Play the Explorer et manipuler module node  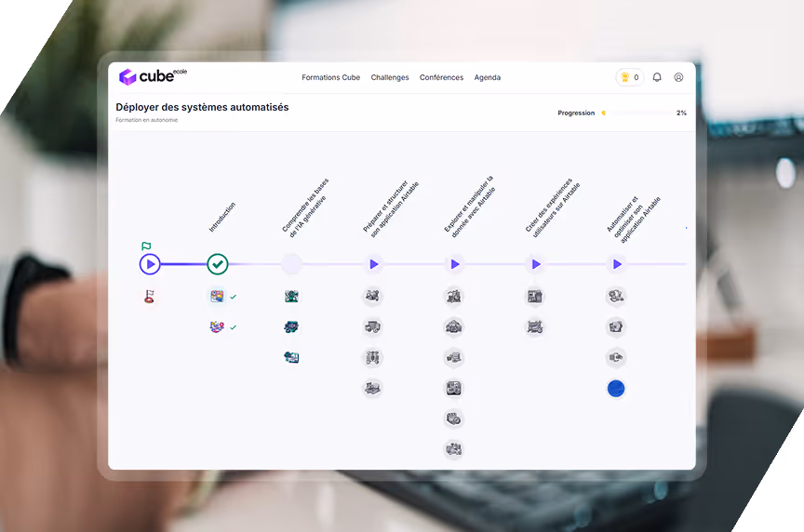point(455,264)
